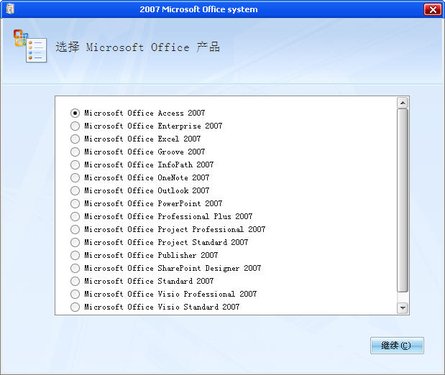
Task: Click the "Microsoft Office Standard 2007" label text
Action: [149, 281]
